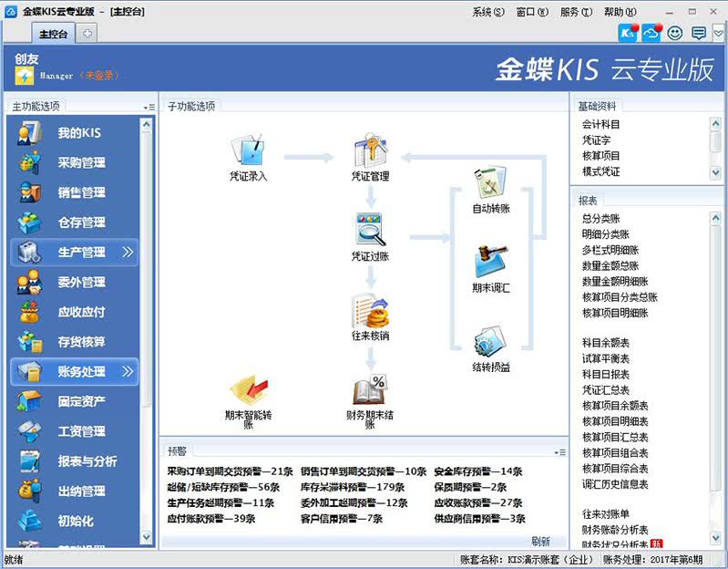Screen dimensions: 728x569
Task: Open 调汇历史信息表 report
Action: pyautogui.click(x=615, y=484)
